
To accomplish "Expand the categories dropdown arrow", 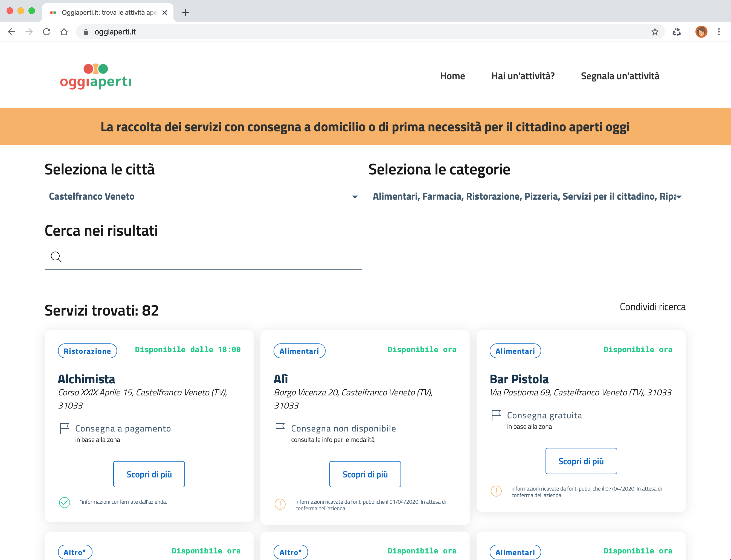I will coord(679,197).
